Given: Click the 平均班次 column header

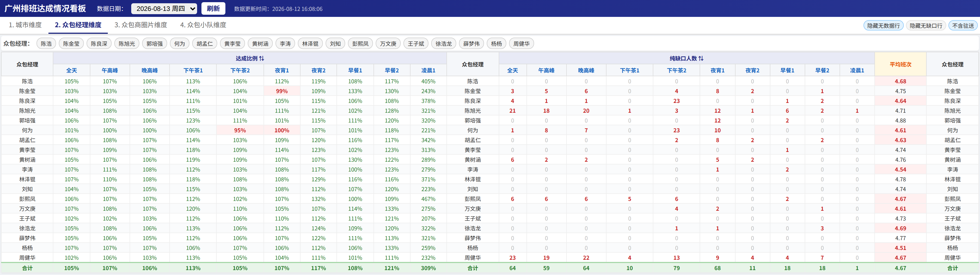Looking at the screenshot, I should tap(901, 64).
